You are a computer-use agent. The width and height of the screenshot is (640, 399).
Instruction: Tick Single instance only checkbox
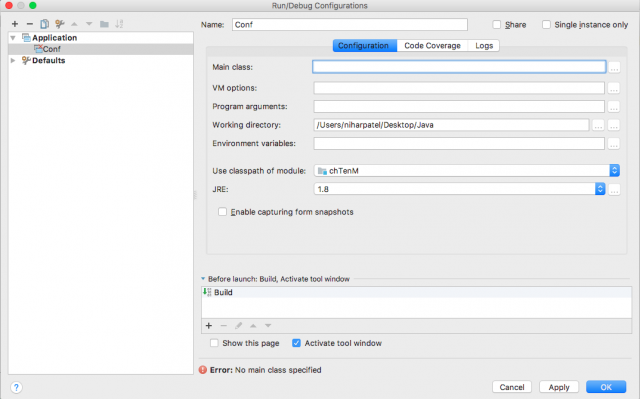(x=546, y=24)
